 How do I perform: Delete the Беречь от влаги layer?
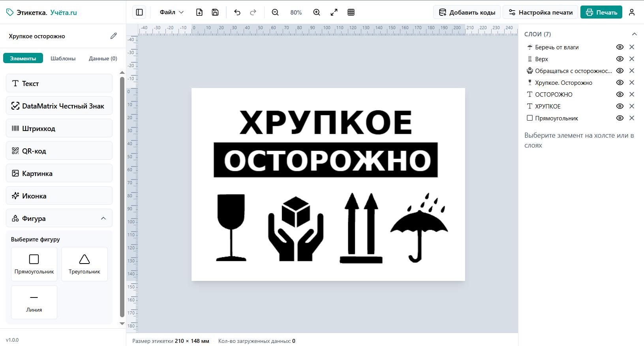pos(632,47)
